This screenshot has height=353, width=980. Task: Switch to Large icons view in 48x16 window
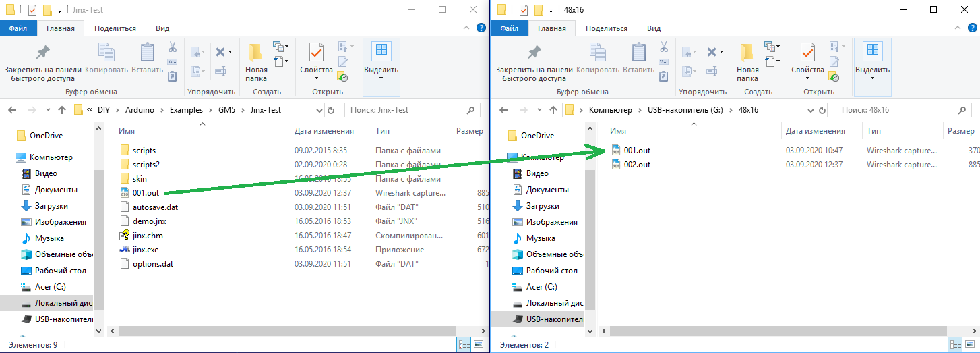(969, 344)
